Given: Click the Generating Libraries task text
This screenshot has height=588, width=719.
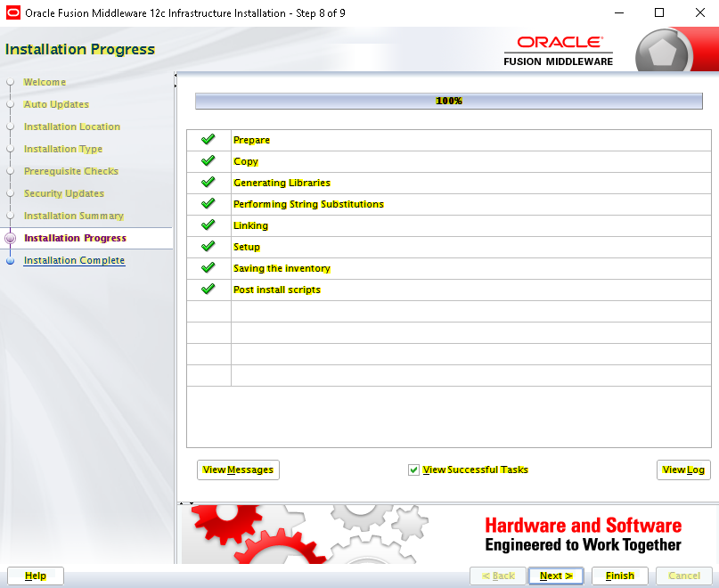Looking at the screenshot, I should [282, 183].
